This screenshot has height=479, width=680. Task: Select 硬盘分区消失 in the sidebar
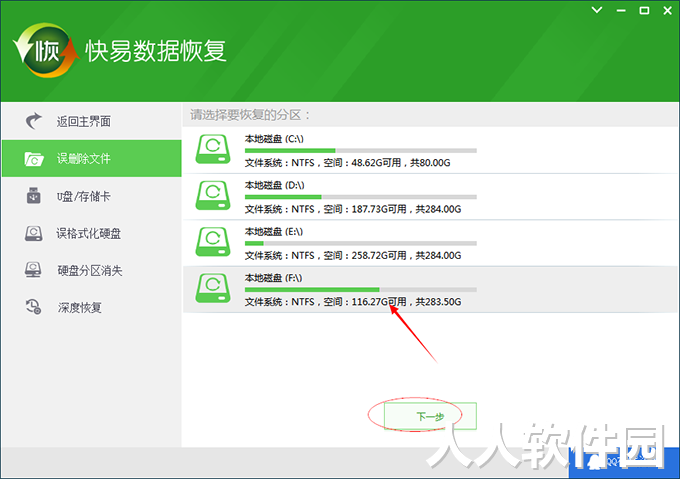(x=92, y=270)
